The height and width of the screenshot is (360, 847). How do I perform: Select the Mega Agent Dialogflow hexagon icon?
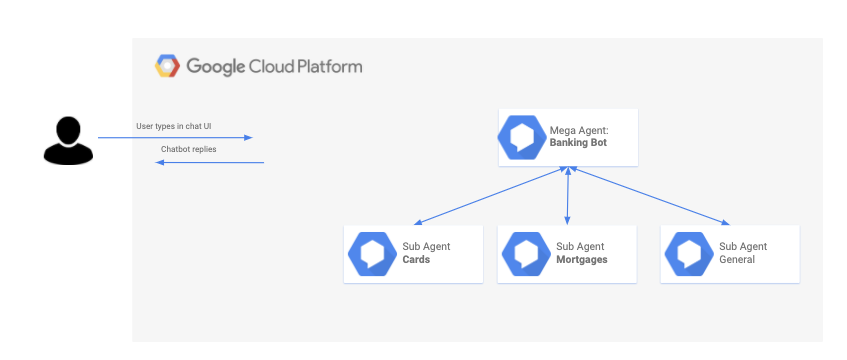[522, 137]
